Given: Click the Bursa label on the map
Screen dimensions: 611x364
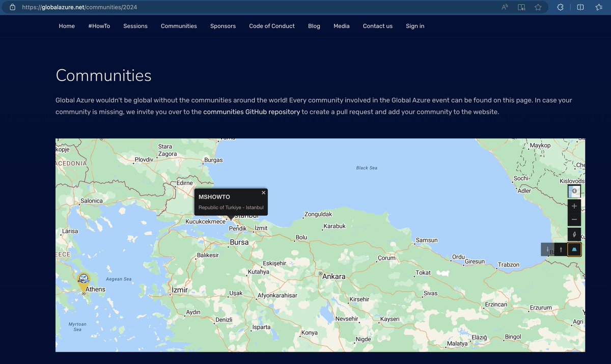Looking at the screenshot, I should (239, 242).
